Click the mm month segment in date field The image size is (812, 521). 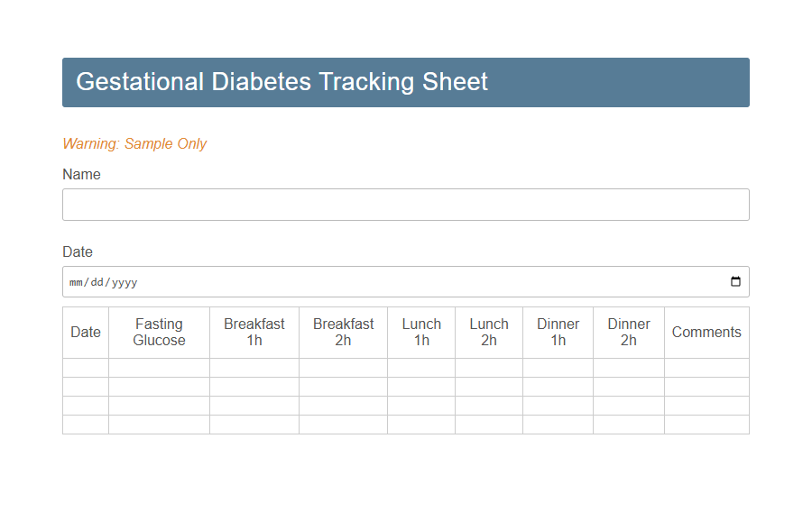pos(75,281)
